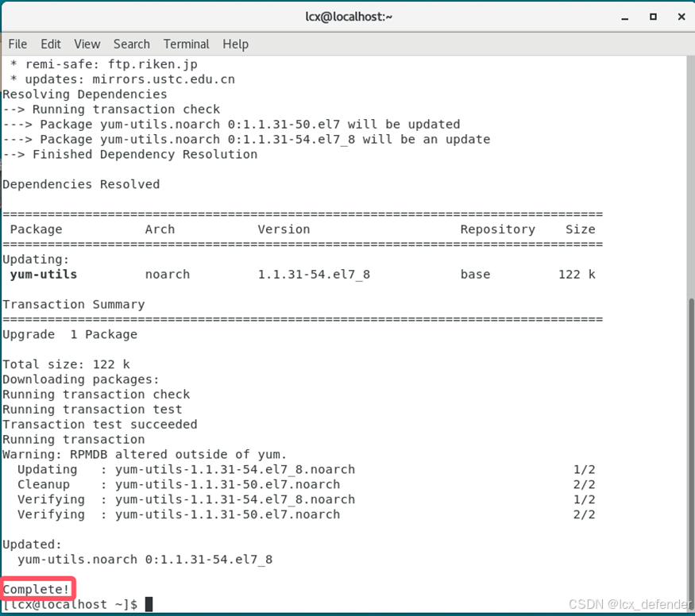
Task: Click the 'Dependencies Resolved' line
Action: click(81, 184)
